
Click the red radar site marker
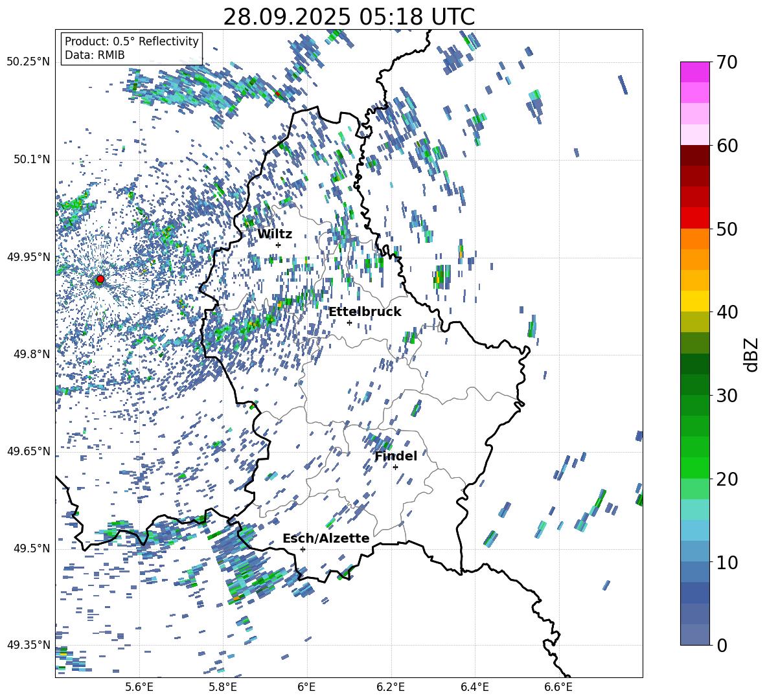(x=100, y=279)
